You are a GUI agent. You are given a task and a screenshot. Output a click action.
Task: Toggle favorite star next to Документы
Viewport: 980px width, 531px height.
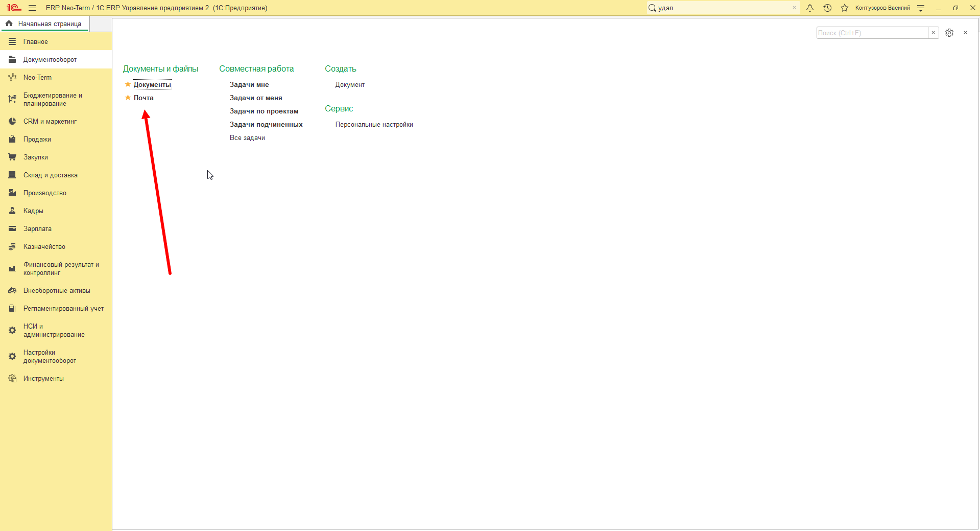pyautogui.click(x=128, y=84)
